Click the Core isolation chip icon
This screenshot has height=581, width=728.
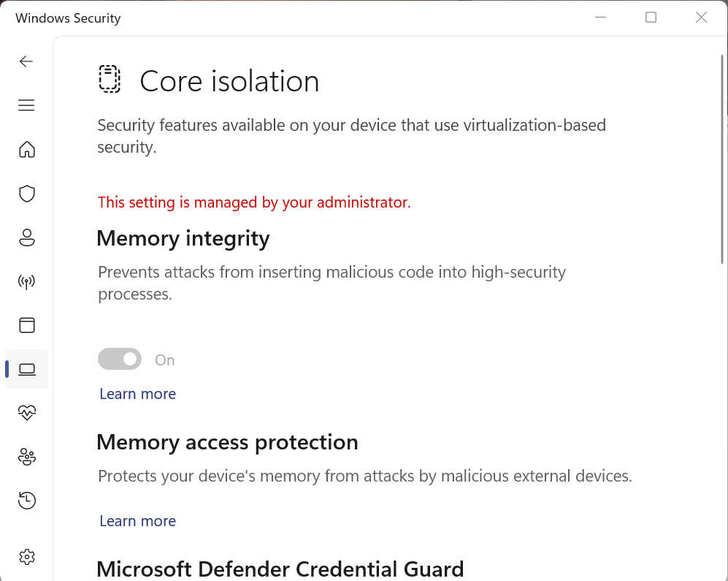pyautogui.click(x=110, y=79)
